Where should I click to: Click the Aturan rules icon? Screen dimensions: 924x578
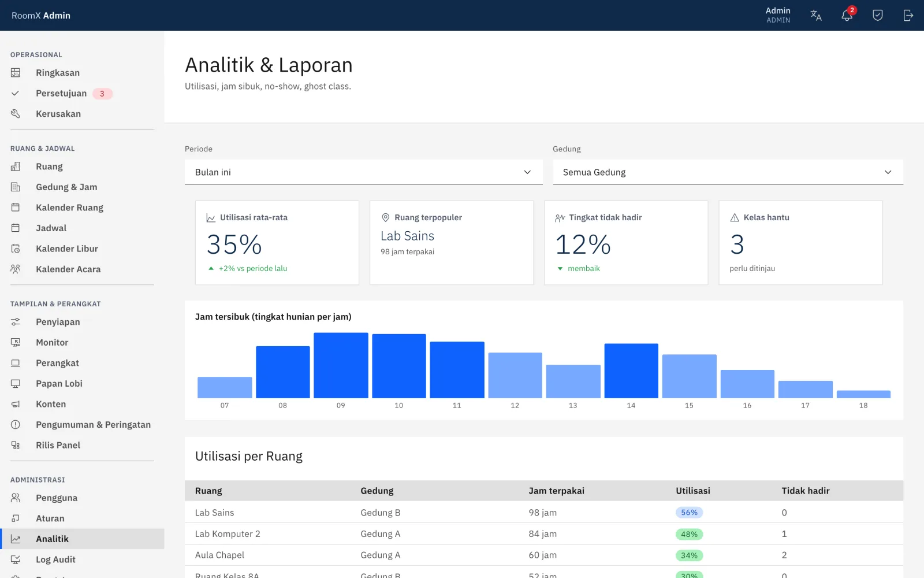16,518
